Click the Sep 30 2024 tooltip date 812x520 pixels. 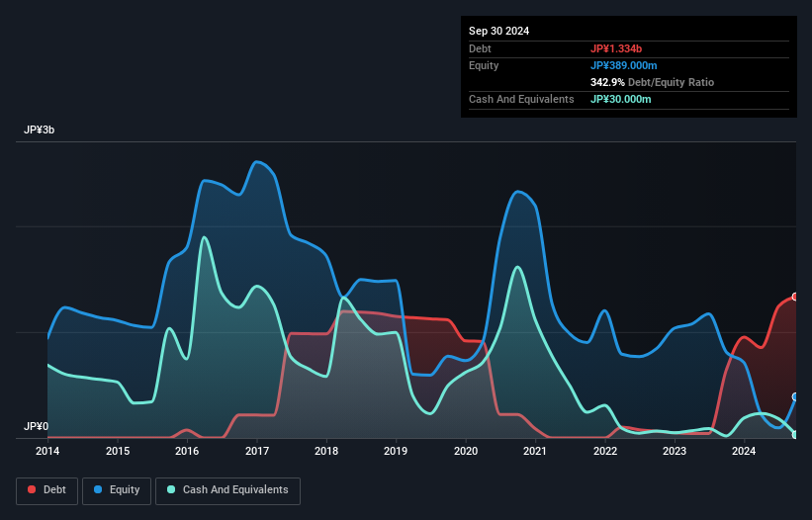[498, 31]
